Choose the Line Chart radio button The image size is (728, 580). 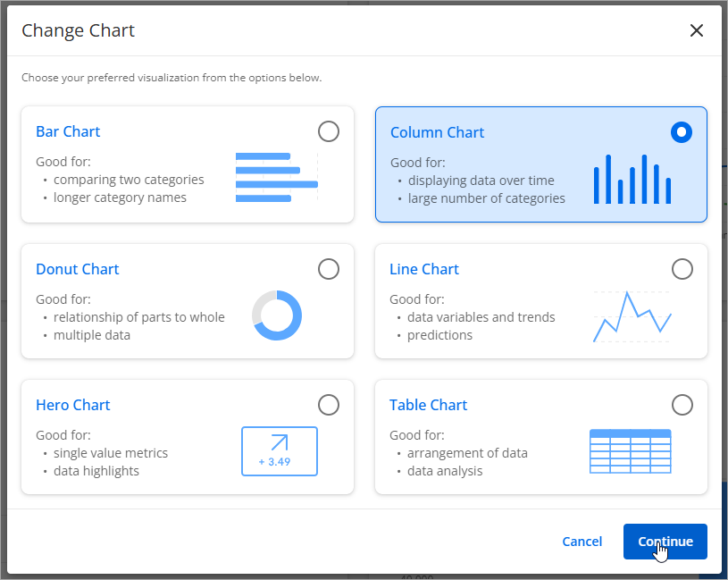point(682,269)
